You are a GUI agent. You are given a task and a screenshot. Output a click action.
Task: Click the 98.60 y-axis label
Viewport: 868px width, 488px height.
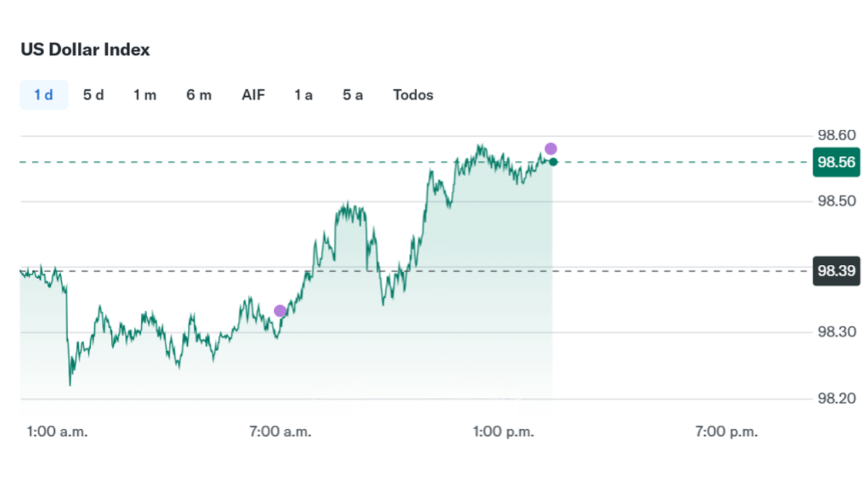(836, 136)
